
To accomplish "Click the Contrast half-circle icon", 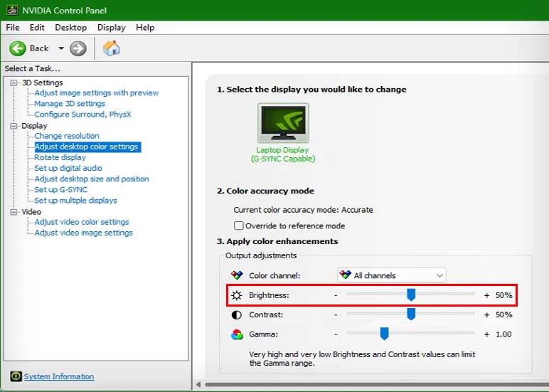I will coord(237,314).
